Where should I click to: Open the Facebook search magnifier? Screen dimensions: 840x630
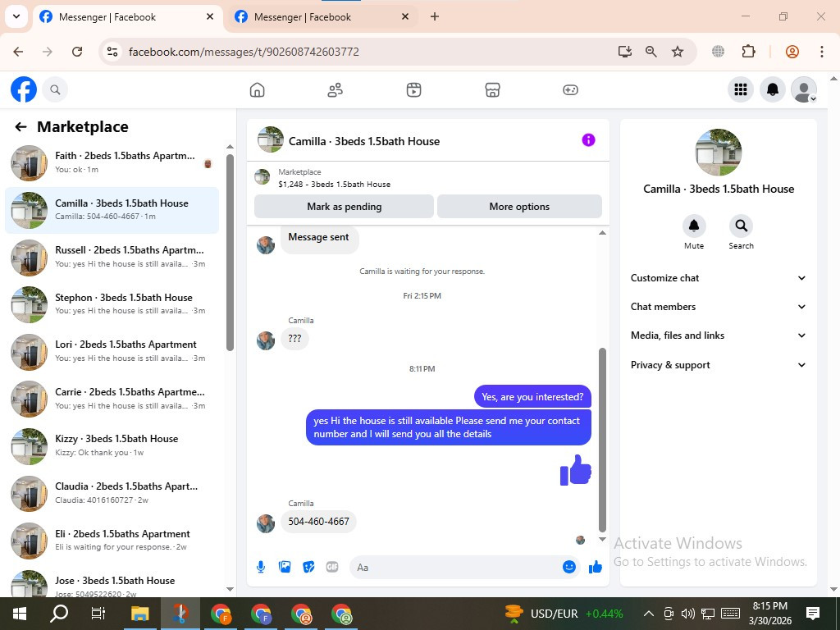(55, 89)
